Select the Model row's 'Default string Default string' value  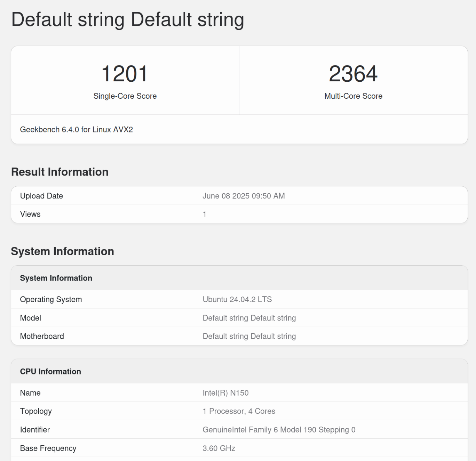(249, 318)
